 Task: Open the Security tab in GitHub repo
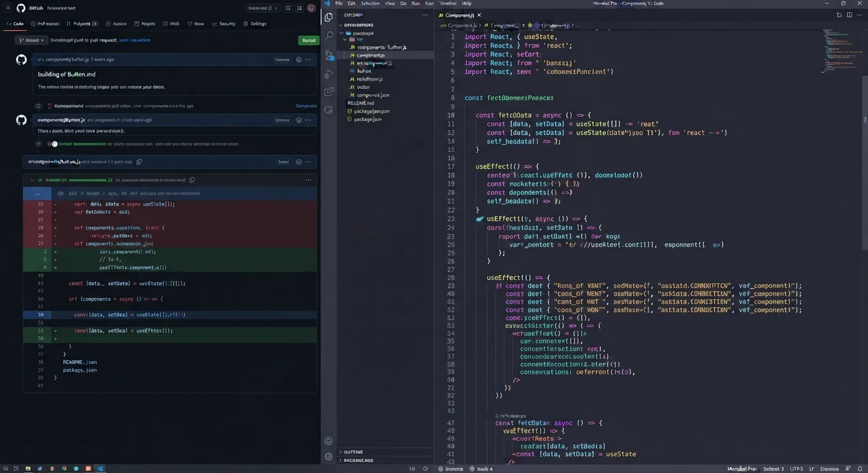[224, 24]
